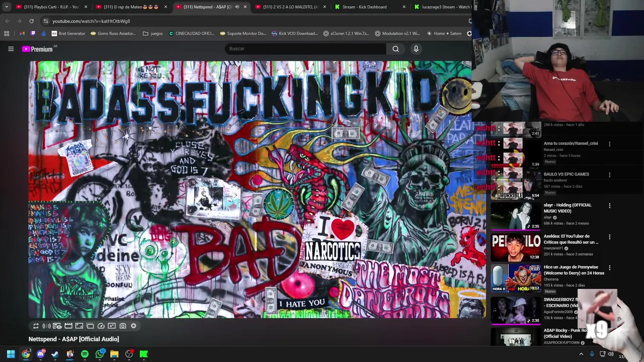Open options for Axeldea video
The image size is (644, 362).
[609, 237]
